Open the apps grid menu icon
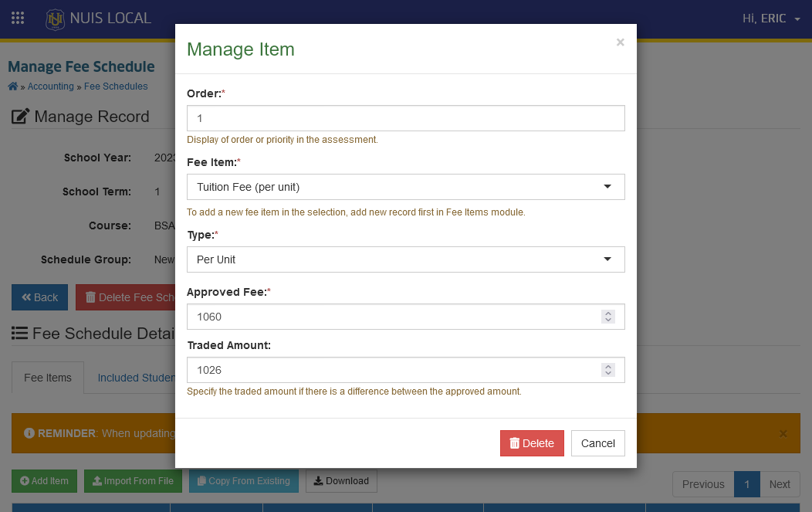This screenshot has width=812, height=512. [x=18, y=18]
